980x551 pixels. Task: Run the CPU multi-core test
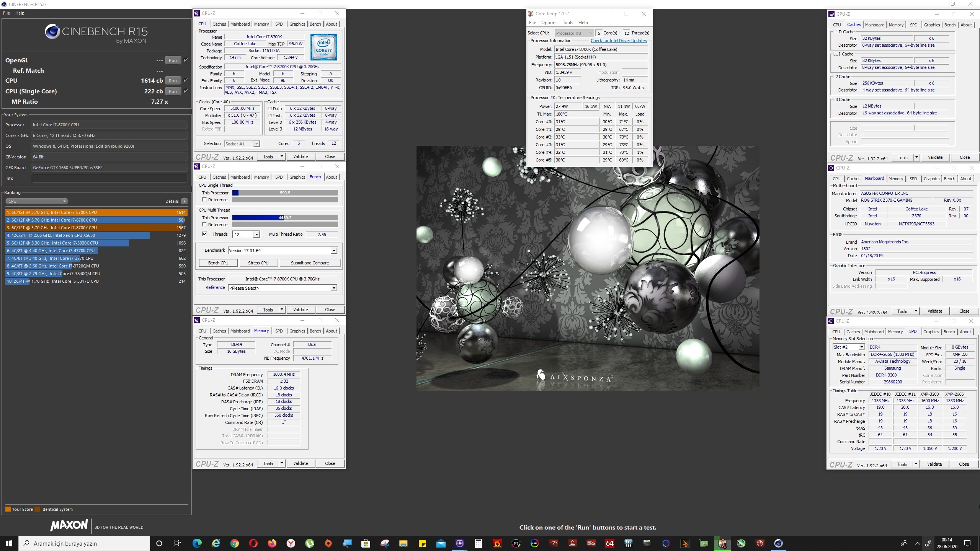coord(173,80)
